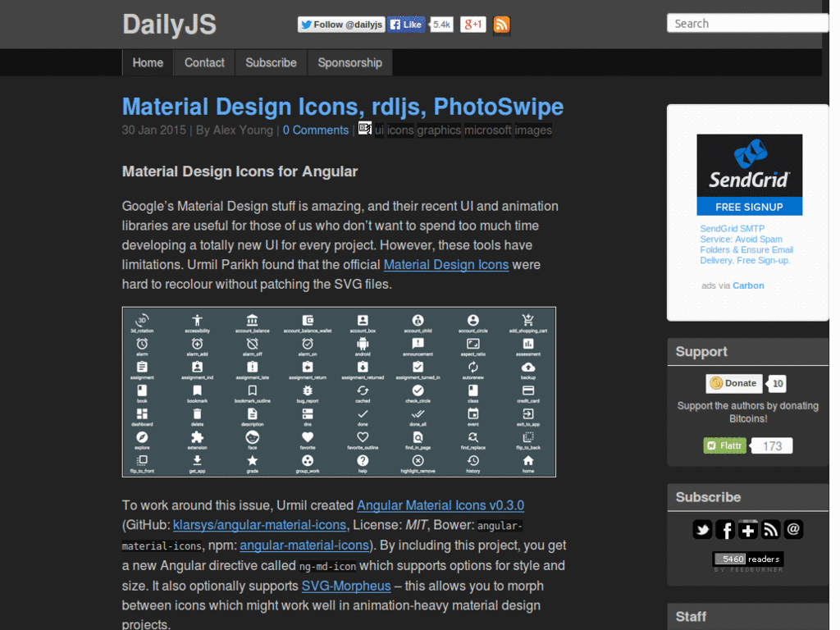Select the ui tag
This screenshot has width=840, height=630.
379,130
